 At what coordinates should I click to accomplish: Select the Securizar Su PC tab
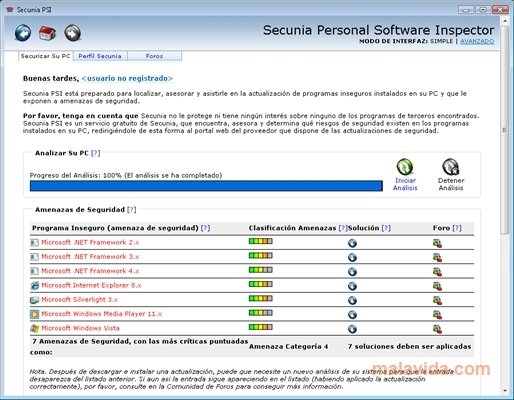tap(45, 56)
